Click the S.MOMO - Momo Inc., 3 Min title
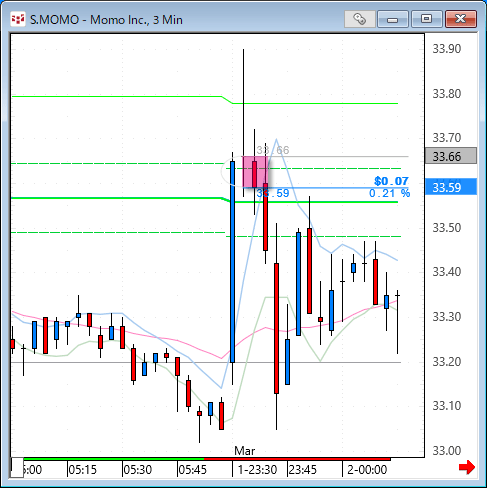Viewport: 487px width, 488px height. pyautogui.click(x=106, y=20)
